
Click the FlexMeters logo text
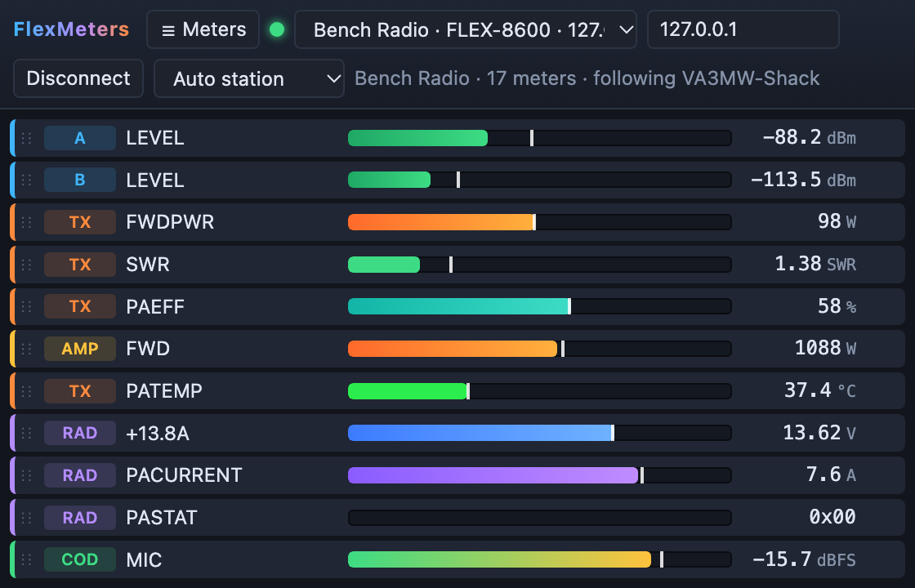point(71,29)
